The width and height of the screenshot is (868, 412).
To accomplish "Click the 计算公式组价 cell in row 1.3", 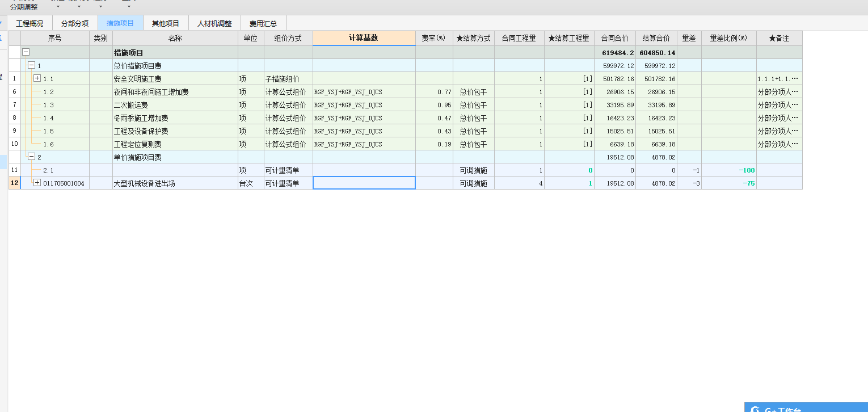I will click(x=288, y=104).
